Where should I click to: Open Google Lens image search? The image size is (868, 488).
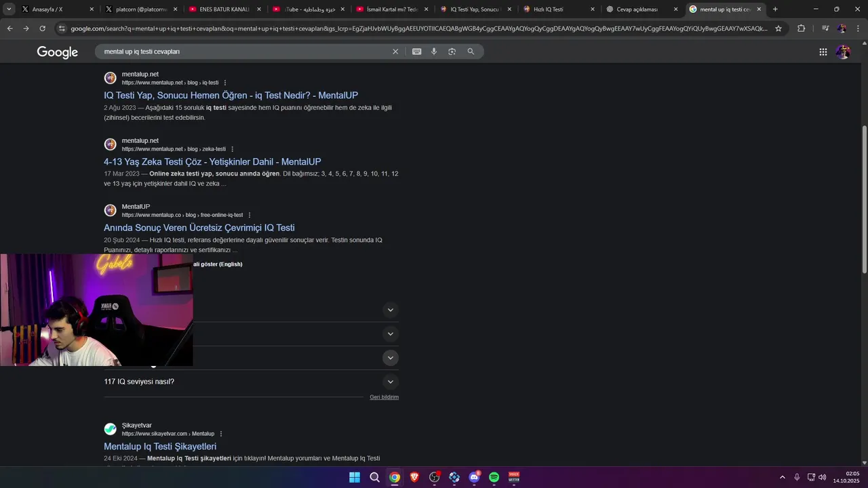click(452, 52)
